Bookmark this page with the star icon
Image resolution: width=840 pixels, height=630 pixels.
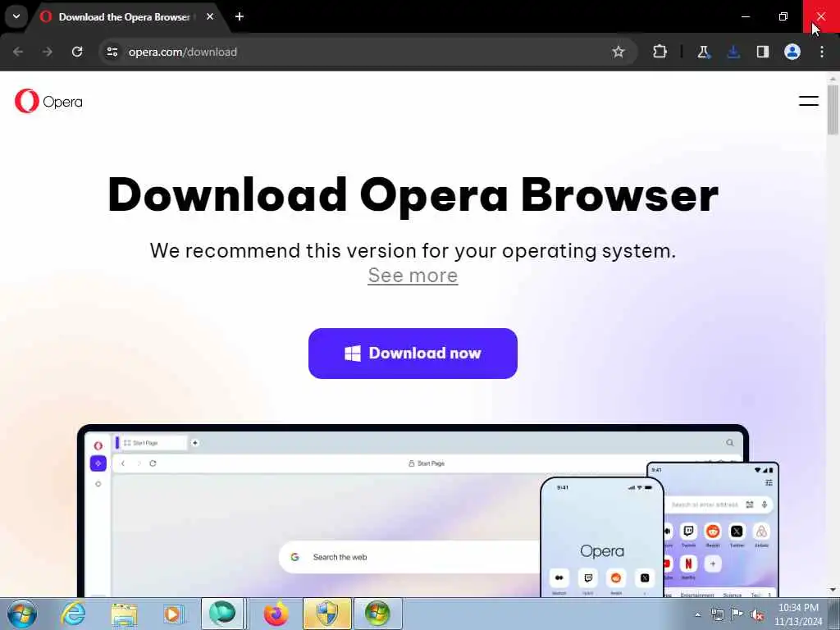coord(619,52)
